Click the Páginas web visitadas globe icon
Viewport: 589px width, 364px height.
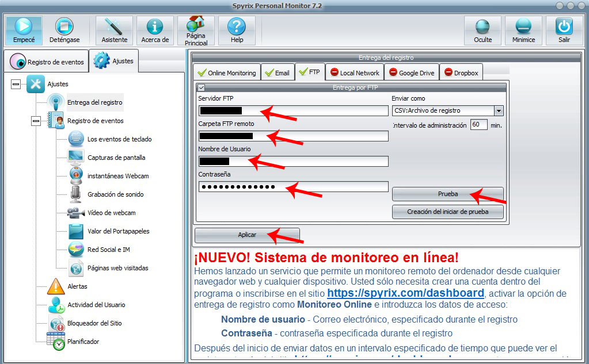tap(76, 268)
